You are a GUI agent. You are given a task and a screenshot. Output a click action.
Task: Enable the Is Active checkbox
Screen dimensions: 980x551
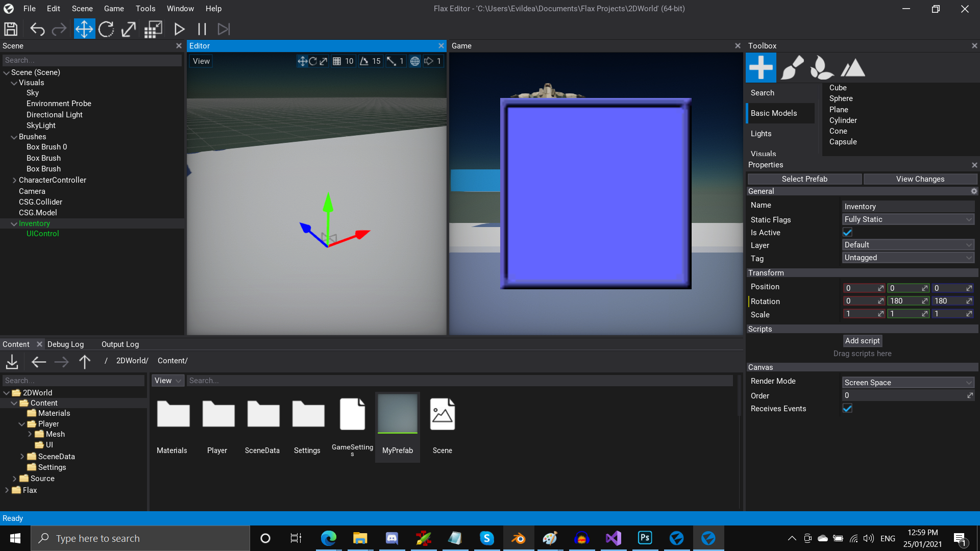tap(847, 232)
